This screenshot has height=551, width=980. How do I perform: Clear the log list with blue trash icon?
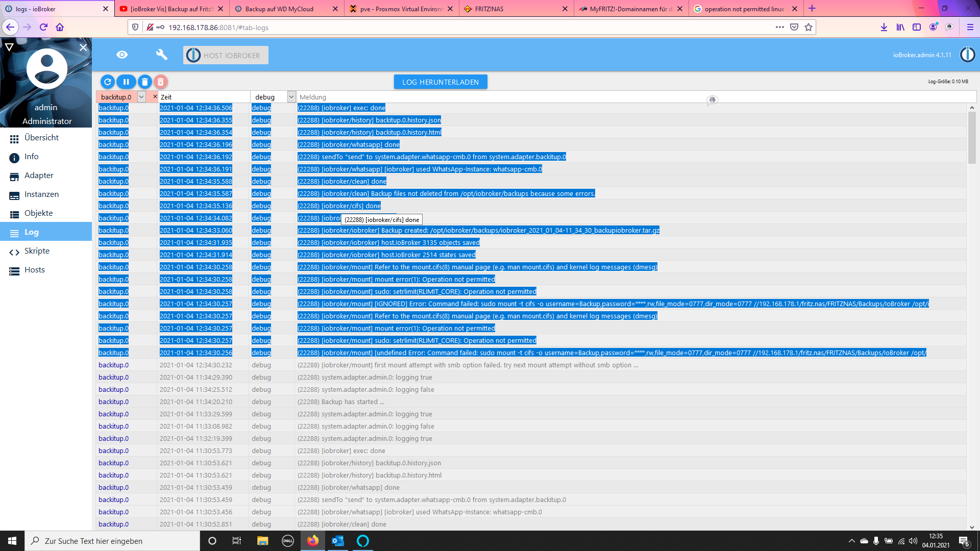pyautogui.click(x=145, y=82)
